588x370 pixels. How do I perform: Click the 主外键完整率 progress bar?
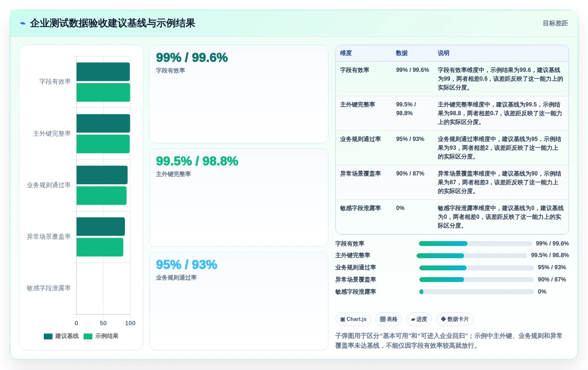point(472,255)
